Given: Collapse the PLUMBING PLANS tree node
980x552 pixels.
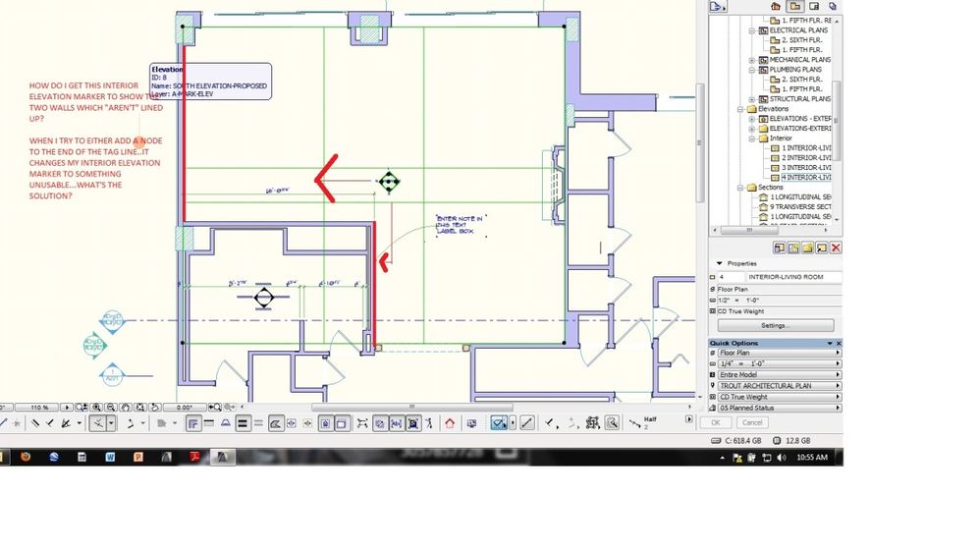Looking at the screenshot, I should pyautogui.click(x=752, y=70).
